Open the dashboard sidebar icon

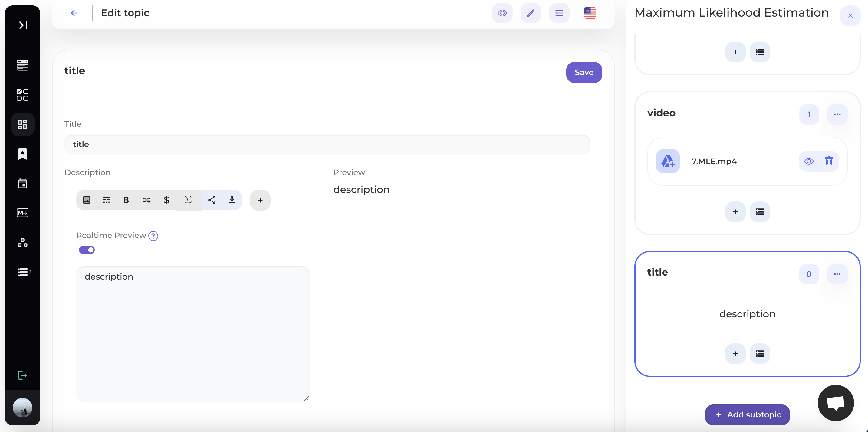[x=23, y=124]
